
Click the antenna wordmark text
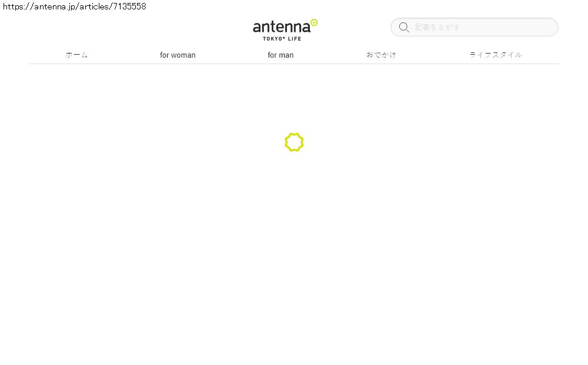(282, 27)
